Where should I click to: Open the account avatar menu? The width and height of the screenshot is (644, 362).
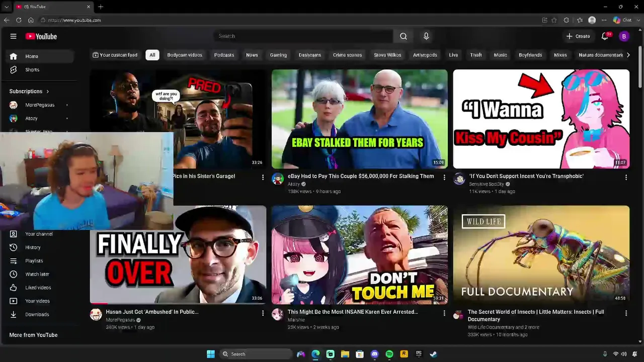[624, 36]
